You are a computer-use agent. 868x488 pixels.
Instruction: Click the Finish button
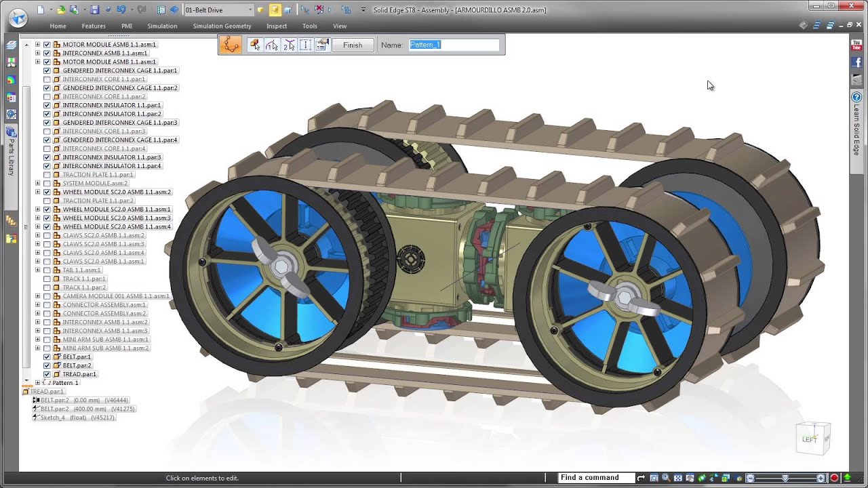(x=353, y=45)
